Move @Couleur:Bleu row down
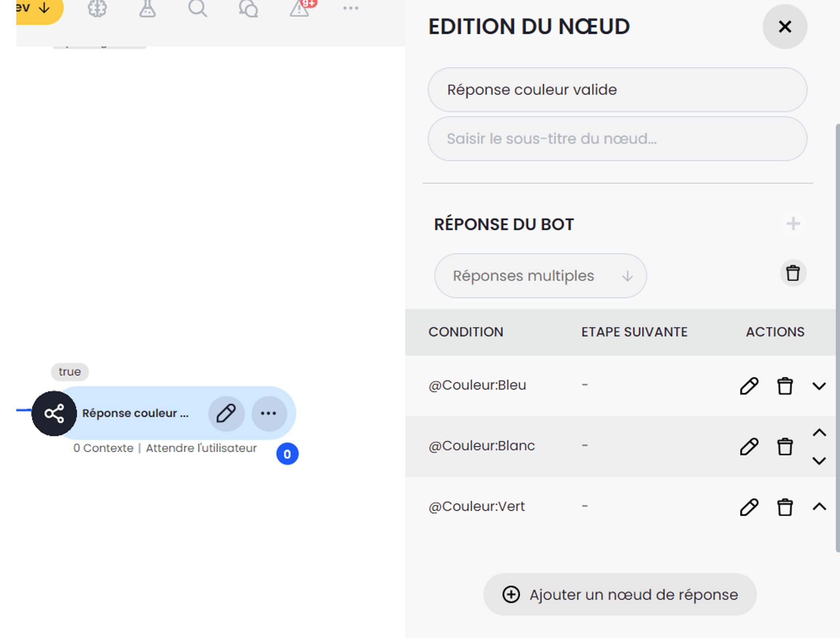 click(x=819, y=386)
